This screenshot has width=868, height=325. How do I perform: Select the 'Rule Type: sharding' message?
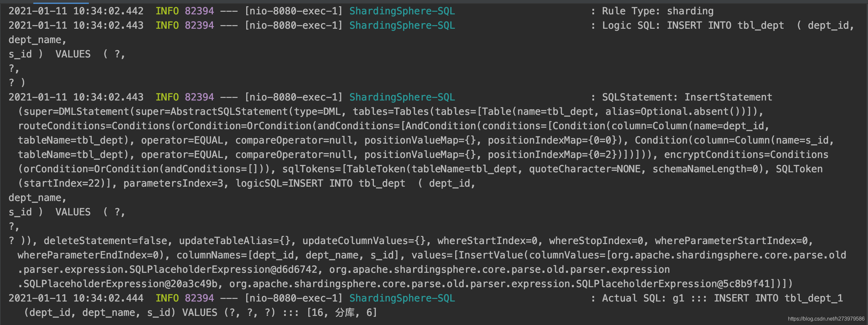tap(657, 11)
